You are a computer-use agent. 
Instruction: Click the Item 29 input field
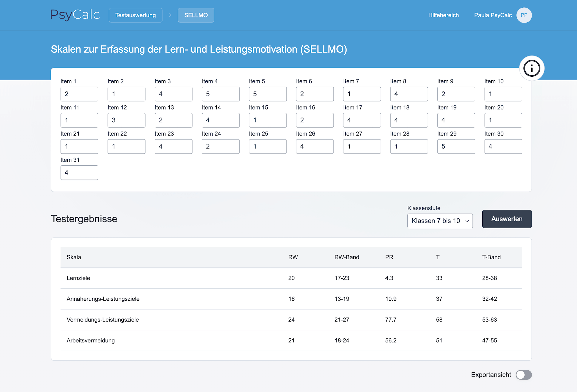[x=456, y=146]
